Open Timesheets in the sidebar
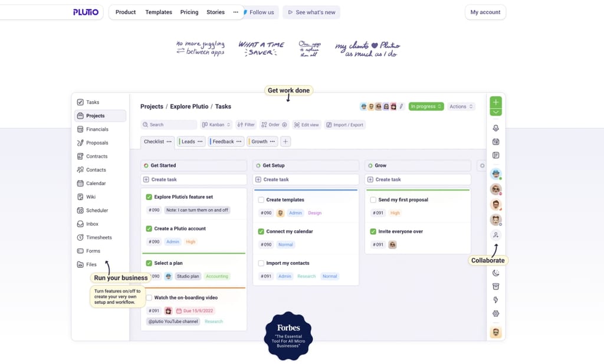604x364 pixels. tap(94, 237)
